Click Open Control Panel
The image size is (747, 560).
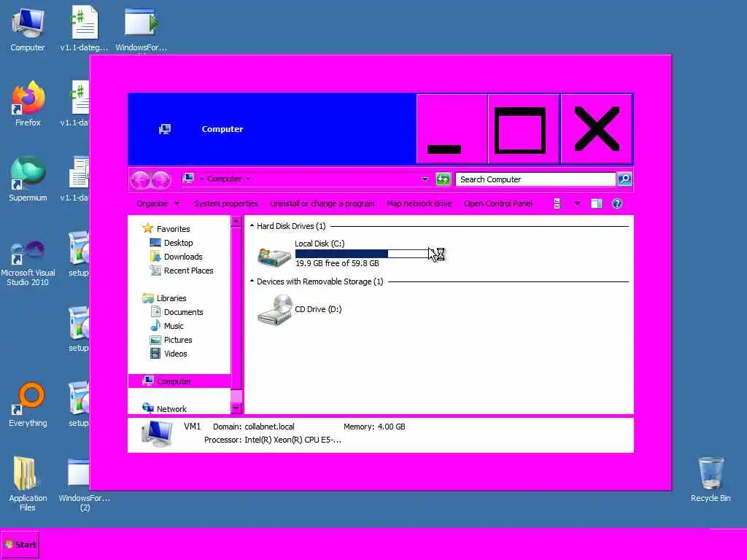[x=498, y=204]
